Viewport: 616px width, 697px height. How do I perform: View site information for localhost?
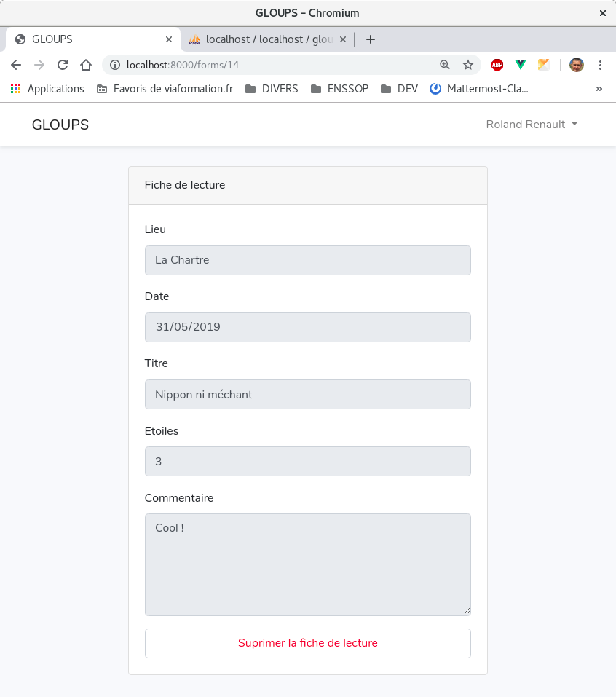[114, 65]
